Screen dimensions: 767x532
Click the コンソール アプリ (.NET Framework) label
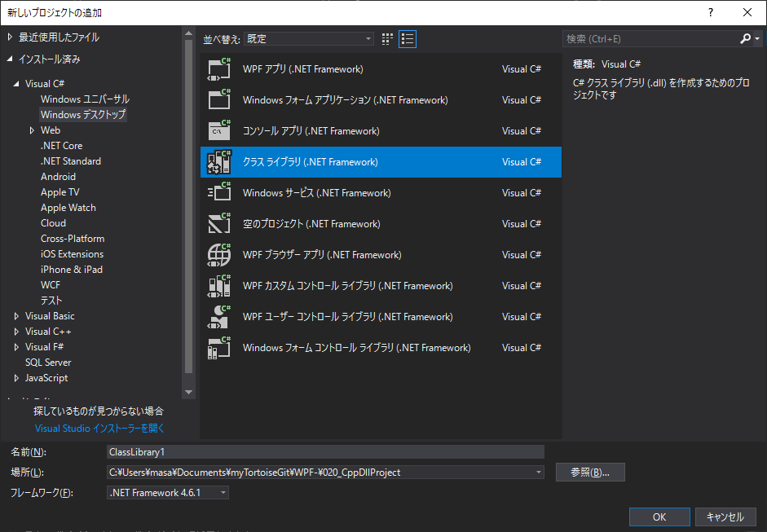[311, 131]
